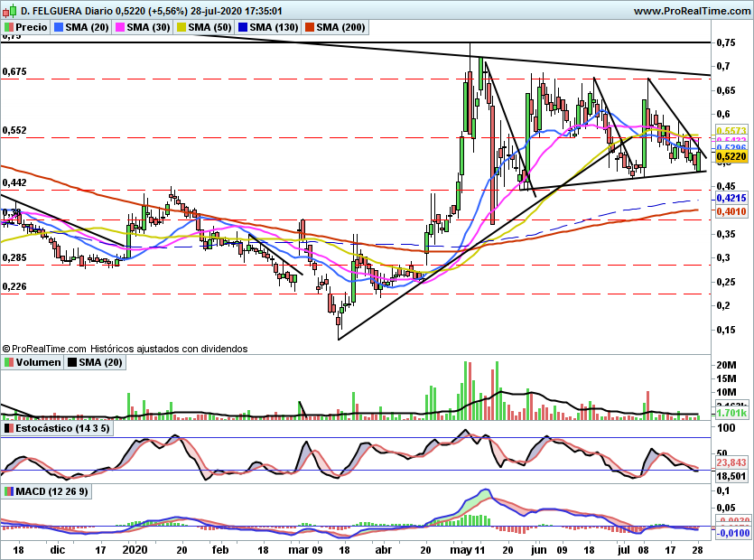This screenshot has width=754, height=560.
Task: Click the 0,4010 SMA 200 value label
Action: pyautogui.click(x=731, y=211)
